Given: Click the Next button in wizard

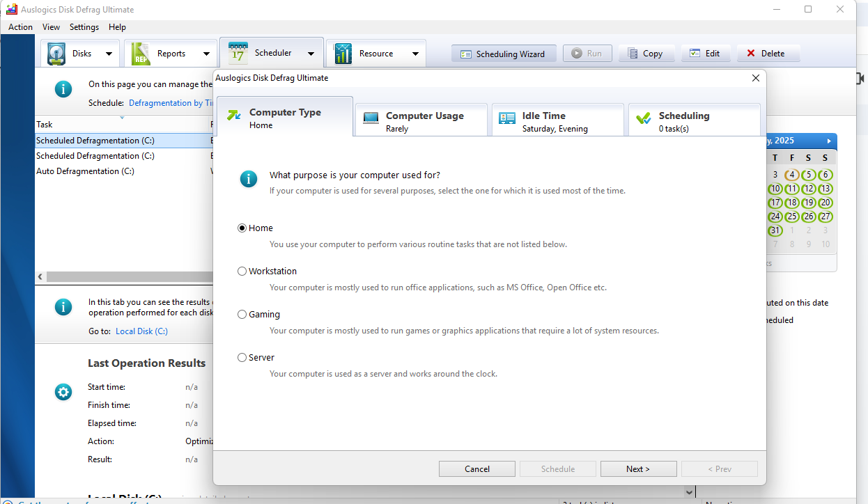Looking at the screenshot, I should (x=638, y=469).
